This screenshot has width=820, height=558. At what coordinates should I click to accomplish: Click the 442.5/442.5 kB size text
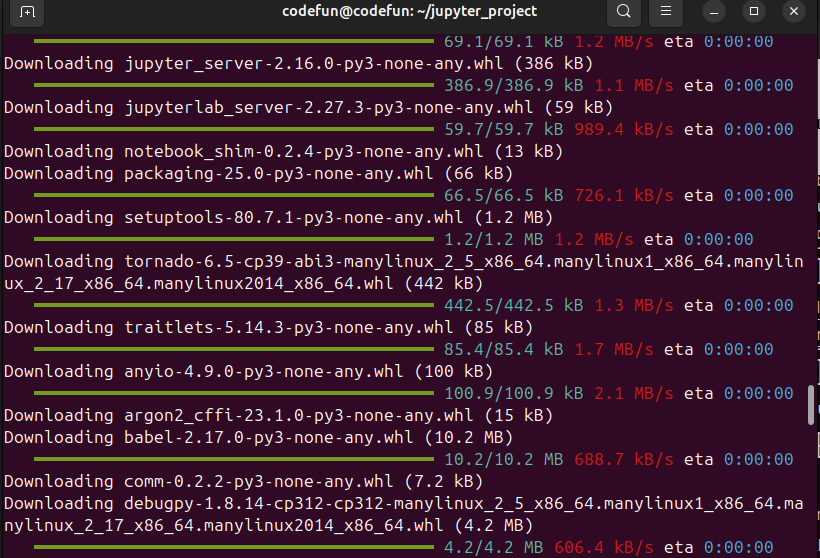coord(513,305)
